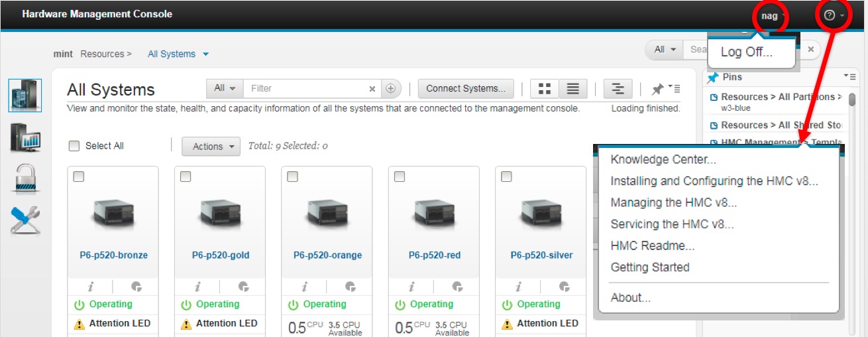Screen dimensions: 868x337
Task: Switch to gallery grid view
Action: pyautogui.click(x=545, y=88)
